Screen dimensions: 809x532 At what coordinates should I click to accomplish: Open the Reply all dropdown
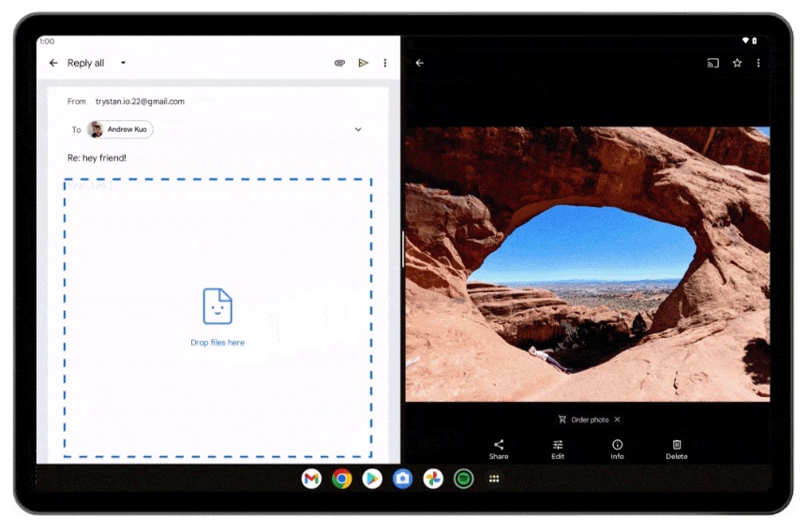[123, 63]
